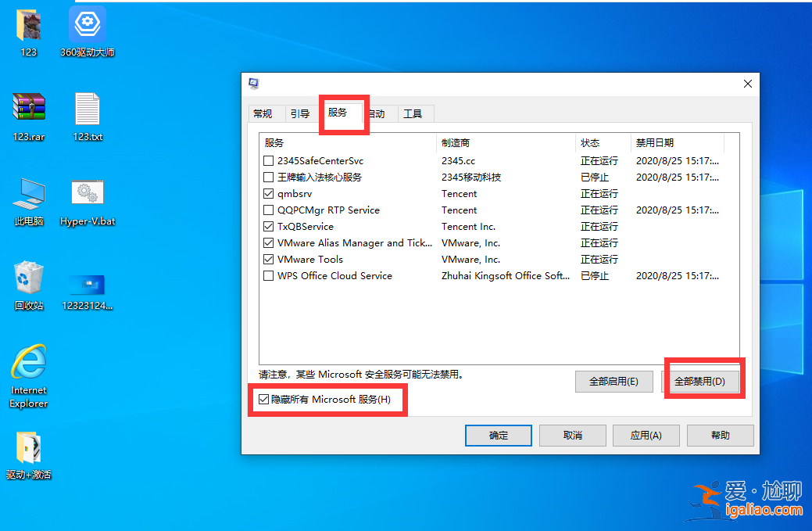Image resolution: width=812 pixels, height=531 pixels.
Task: Open the 12323124 shortcut
Action: point(87,285)
